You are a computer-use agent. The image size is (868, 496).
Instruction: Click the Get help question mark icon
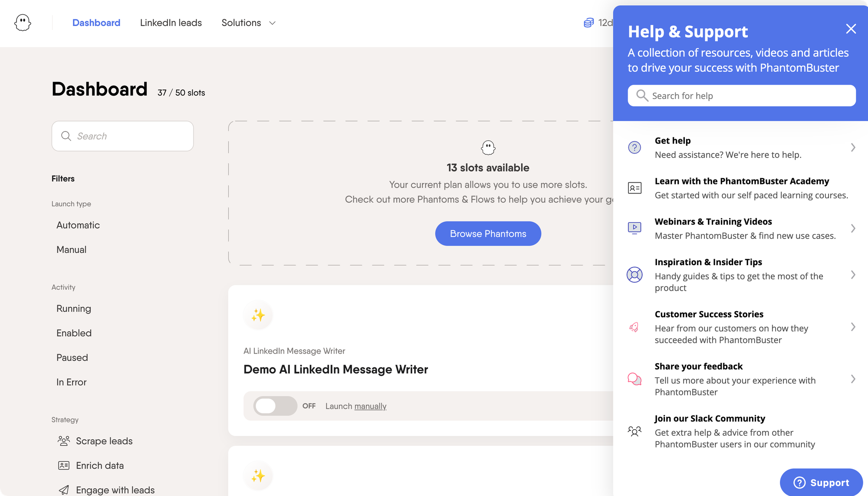pos(635,148)
